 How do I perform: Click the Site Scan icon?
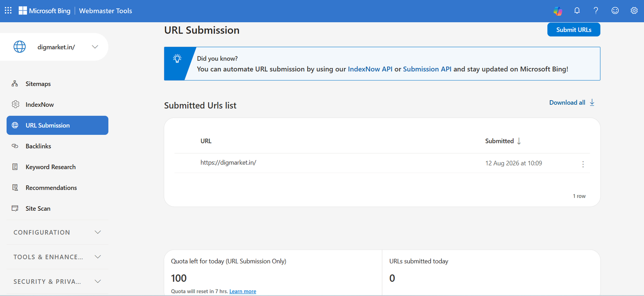[x=15, y=208]
